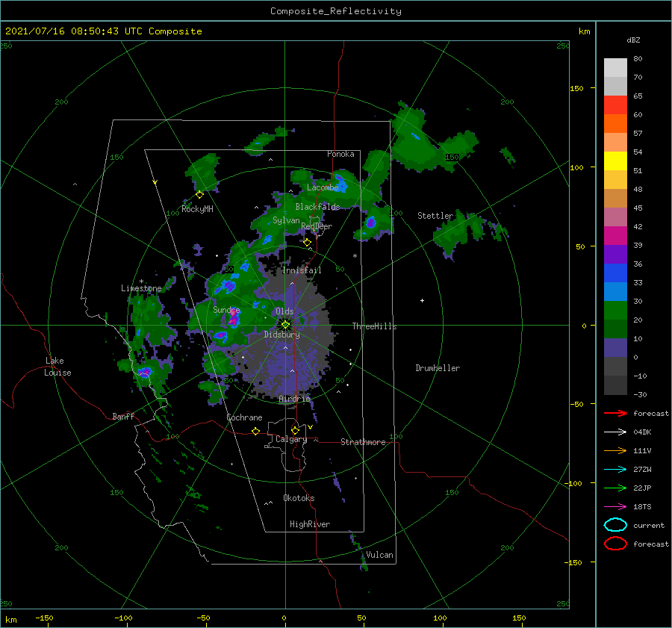Click the Ponoka label
The image size is (672, 628).
340,154
